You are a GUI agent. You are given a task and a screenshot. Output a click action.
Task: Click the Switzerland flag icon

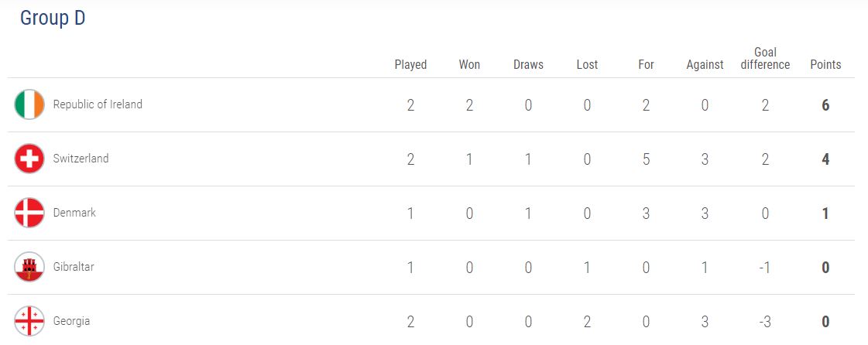point(29,159)
